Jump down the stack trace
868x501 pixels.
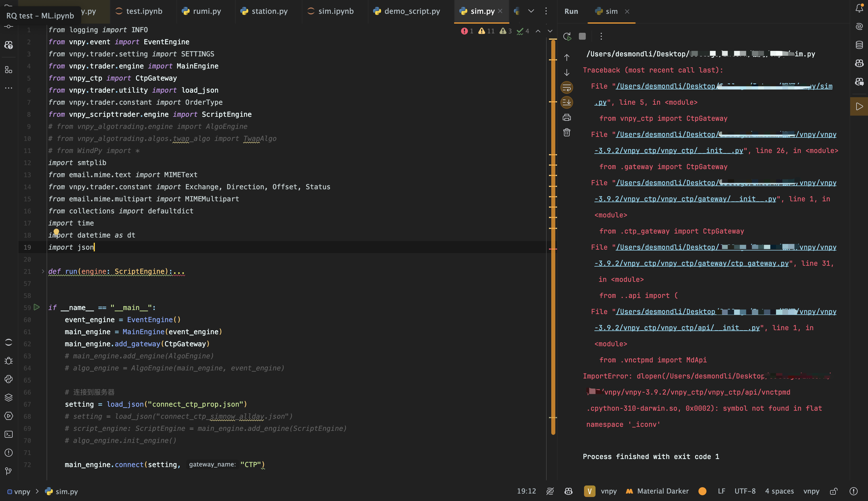pos(566,72)
